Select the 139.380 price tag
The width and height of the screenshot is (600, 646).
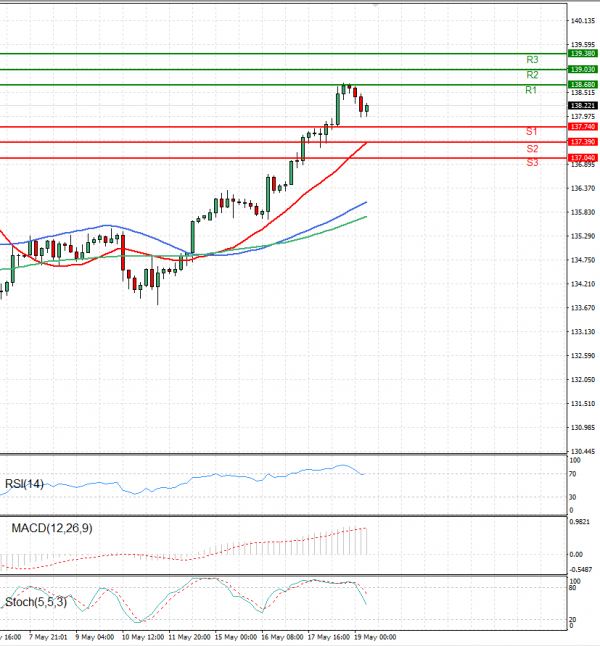click(582, 54)
